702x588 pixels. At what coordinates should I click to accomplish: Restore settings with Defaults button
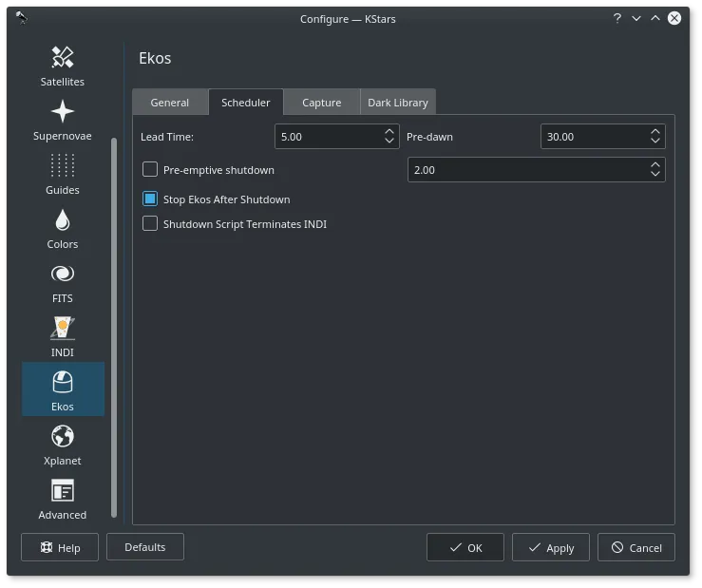(145, 547)
